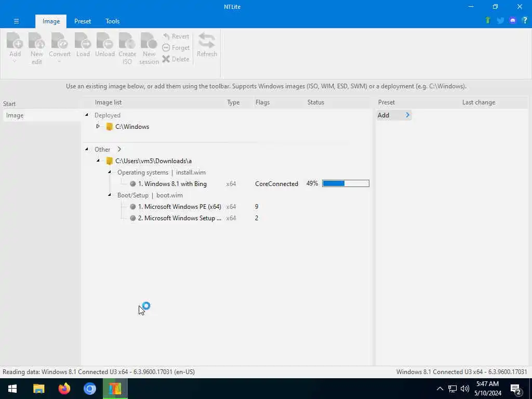Image resolution: width=532 pixels, height=399 pixels.
Task: Open File Explorer from taskbar
Action: pyautogui.click(x=38, y=389)
